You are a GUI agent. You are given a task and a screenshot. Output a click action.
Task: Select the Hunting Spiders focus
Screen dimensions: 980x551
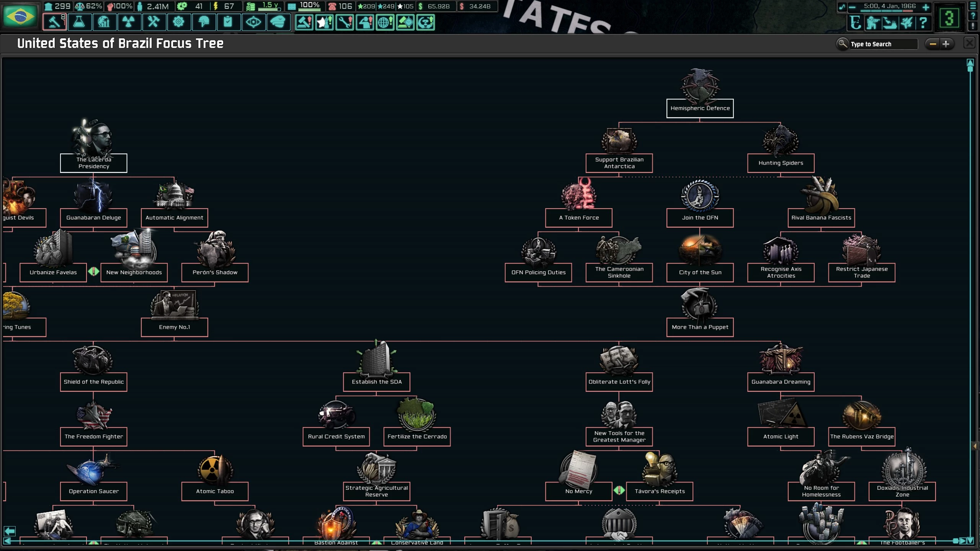(781, 163)
